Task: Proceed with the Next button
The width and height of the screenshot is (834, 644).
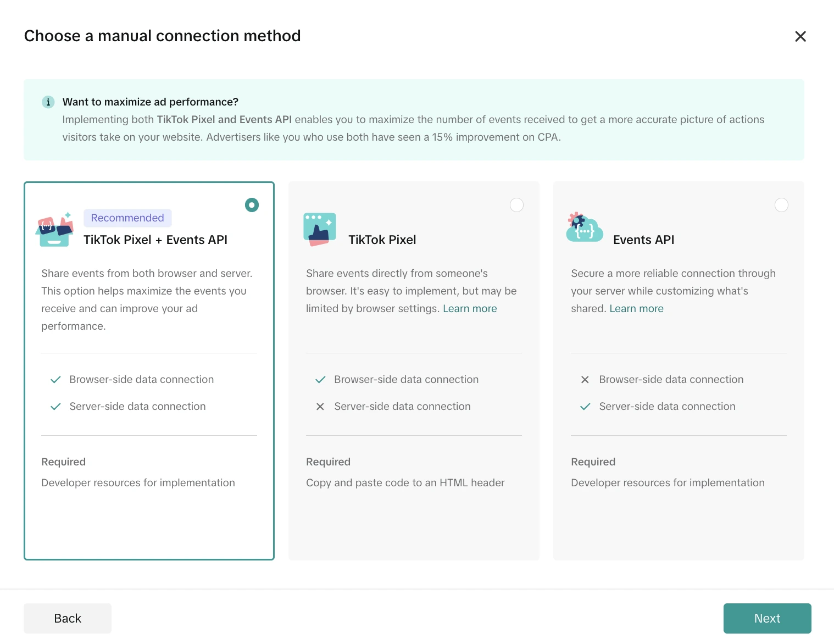Action: pyautogui.click(x=767, y=618)
